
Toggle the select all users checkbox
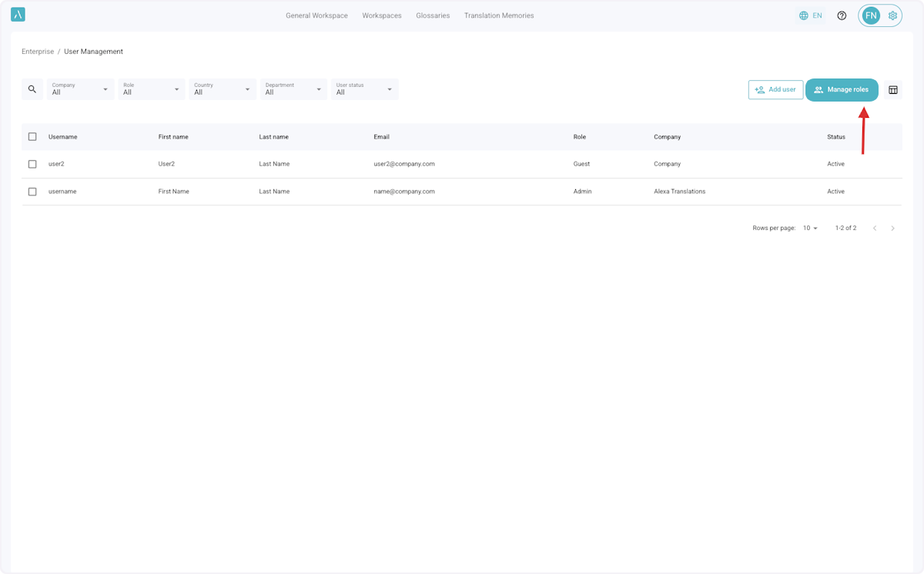coord(32,136)
